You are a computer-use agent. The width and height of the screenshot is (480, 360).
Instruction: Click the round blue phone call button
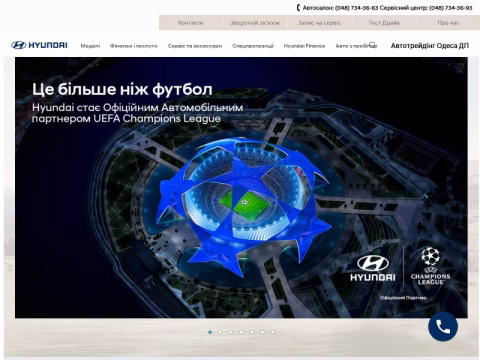coord(443,326)
